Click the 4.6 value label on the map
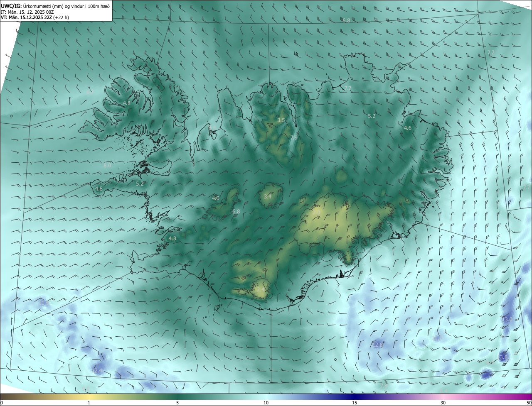The width and height of the screenshot is (532, 406). point(408,128)
